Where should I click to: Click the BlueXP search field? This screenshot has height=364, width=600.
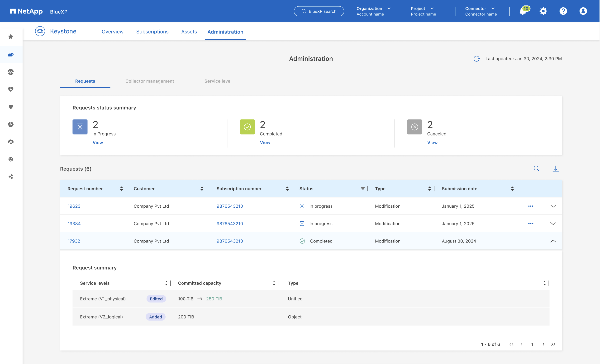pyautogui.click(x=319, y=11)
